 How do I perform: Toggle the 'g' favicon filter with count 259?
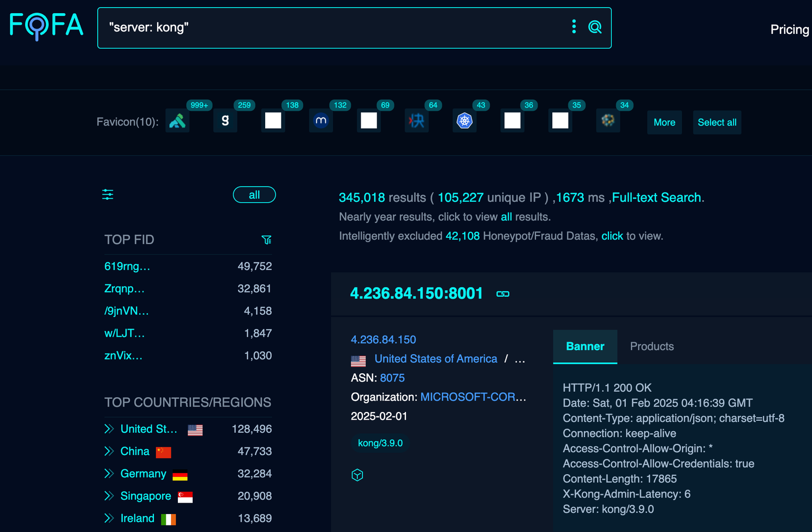tap(225, 121)
